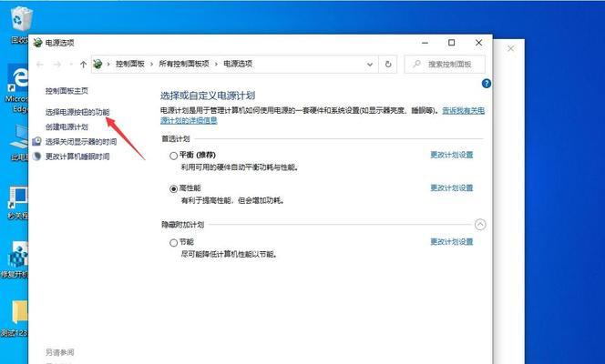Screen dimensions: 605x364
Task: Open 选择电源按钮的功能 link
Action: pos(77,112)
